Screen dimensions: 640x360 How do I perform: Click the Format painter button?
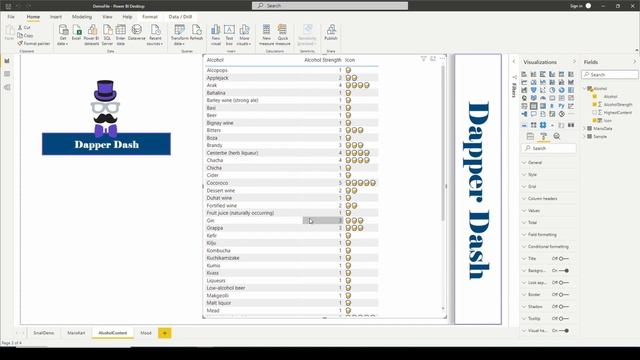click(x=33, y=43)
